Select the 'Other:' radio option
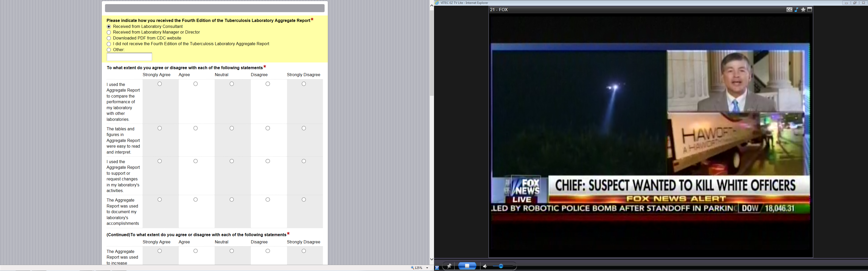This screenshot has width=868, height=271. (x=109, y=50)
